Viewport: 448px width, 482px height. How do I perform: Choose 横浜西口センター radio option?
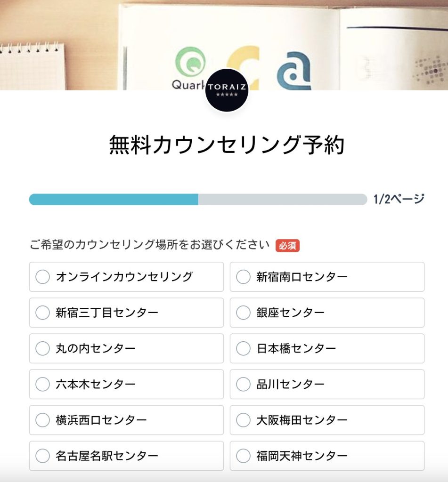point(42,420)
